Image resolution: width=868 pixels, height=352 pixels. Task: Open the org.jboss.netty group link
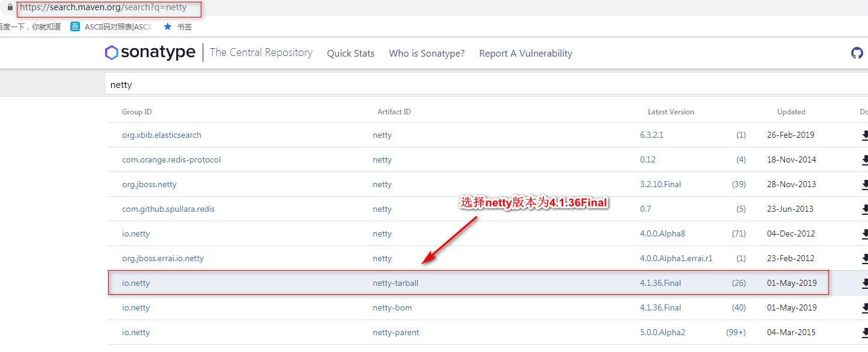tap(149, 184)
